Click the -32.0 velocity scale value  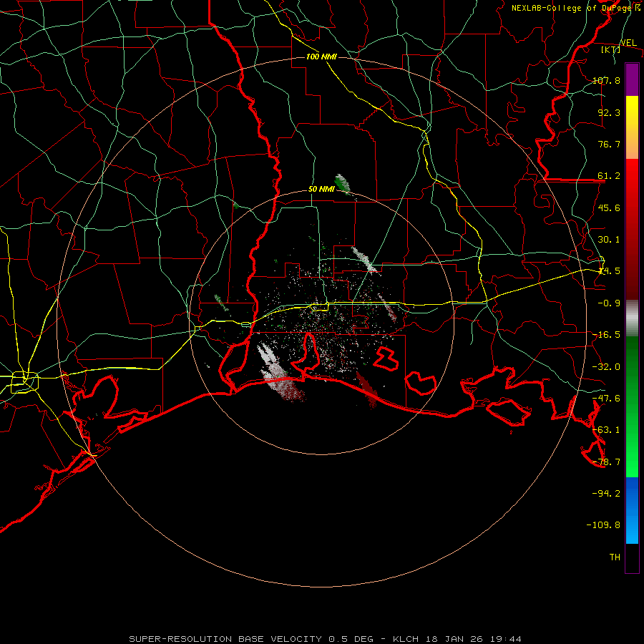tap(607, 367)
